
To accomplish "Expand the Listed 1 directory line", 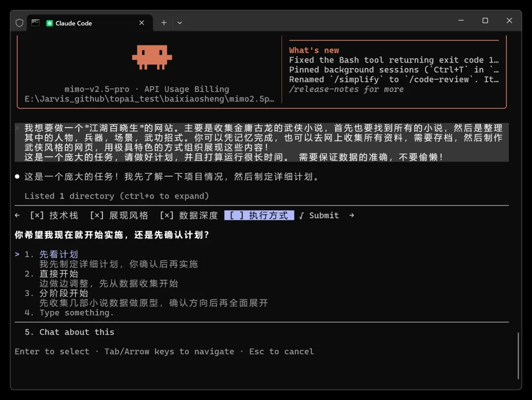I will pos(117,196).
